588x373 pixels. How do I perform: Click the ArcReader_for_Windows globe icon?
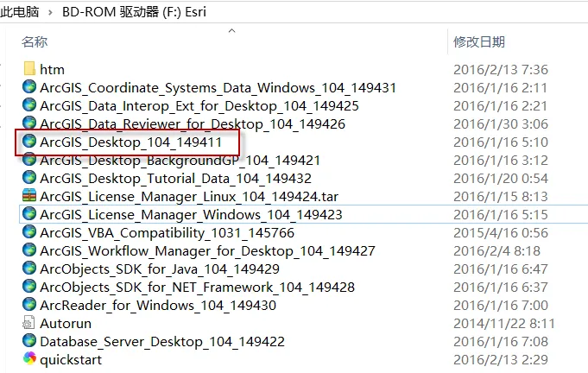point(29,305)
